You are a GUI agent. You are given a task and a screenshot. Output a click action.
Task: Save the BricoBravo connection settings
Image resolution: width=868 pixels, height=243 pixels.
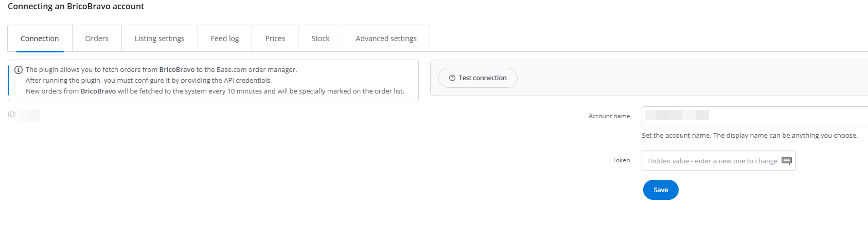tap(661, 190)
